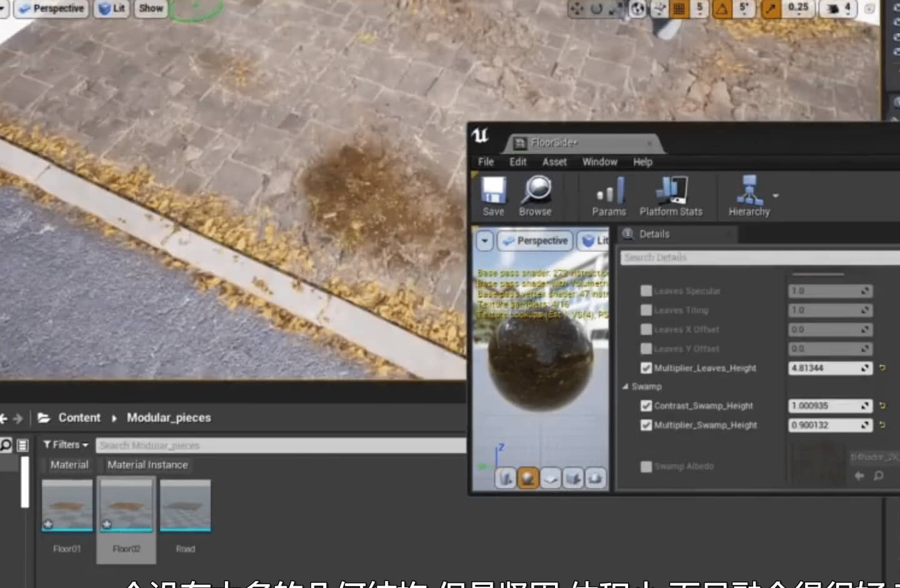Click the Params toolbar icon
The width and height of the screenshot is (900, 588).
(x=609, y=196)
